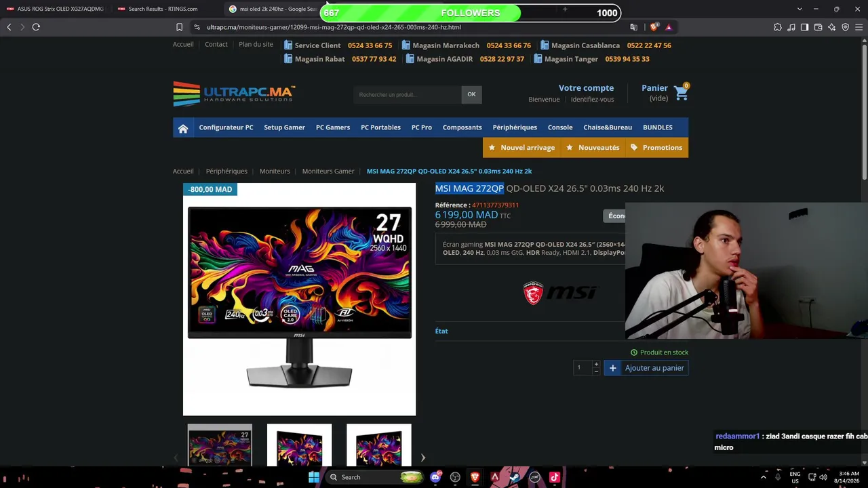Screen dimensions: 868x488
Task: Open the PC Gamers menu
Action: 333,127
